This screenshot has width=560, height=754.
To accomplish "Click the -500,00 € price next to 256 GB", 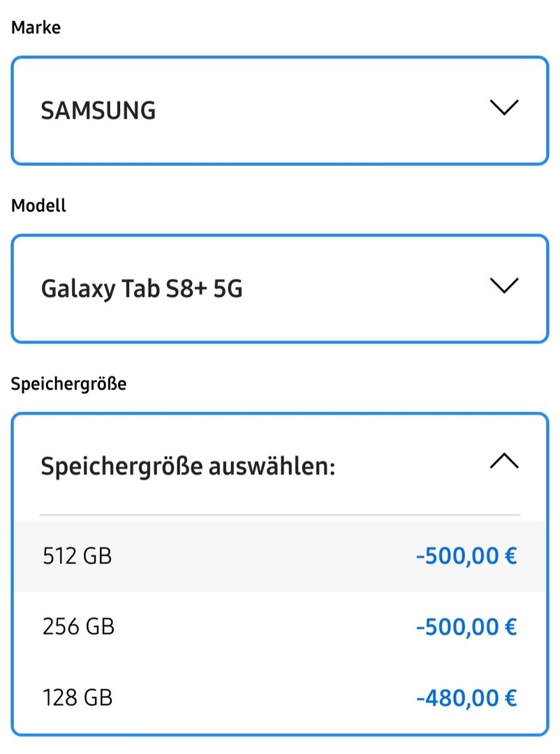I will pyautogui.click(x=466, y=627).
